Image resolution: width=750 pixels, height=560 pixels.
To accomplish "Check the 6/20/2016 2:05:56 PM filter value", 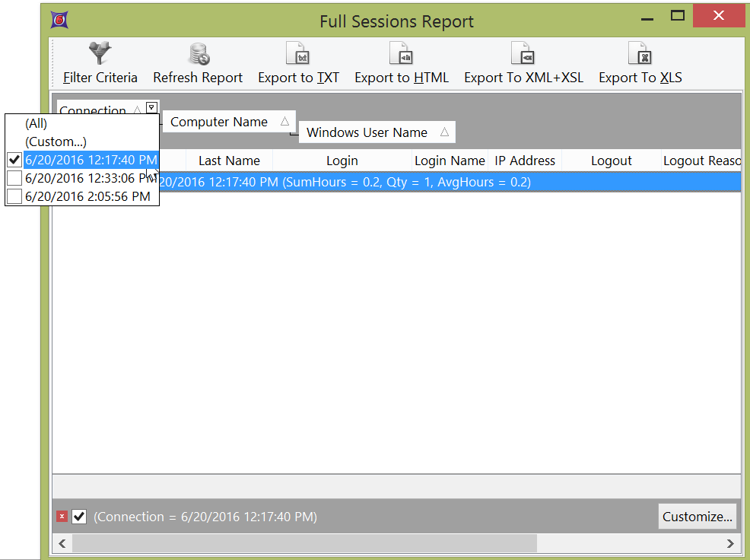I will pyautogui.click(x=14, y=196).
